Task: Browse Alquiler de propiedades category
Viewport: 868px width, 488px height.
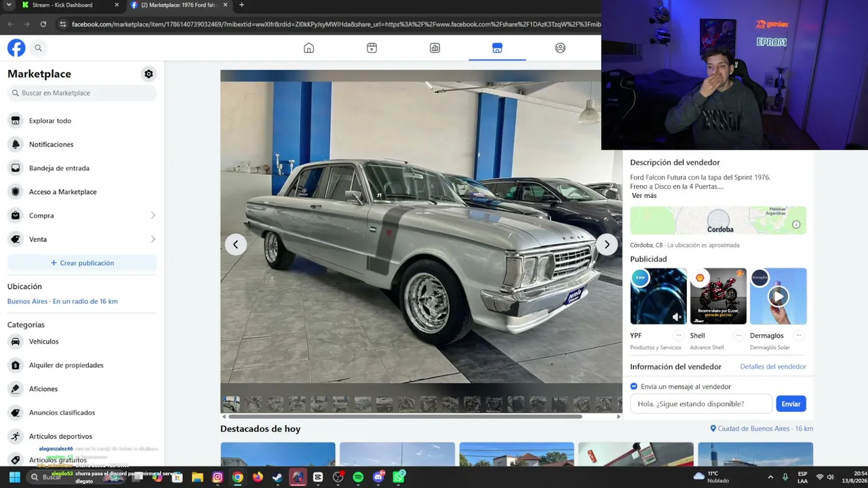Action: 82,365
